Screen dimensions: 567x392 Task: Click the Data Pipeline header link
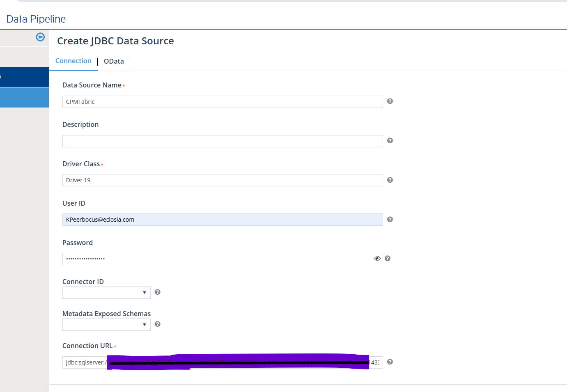36,19
